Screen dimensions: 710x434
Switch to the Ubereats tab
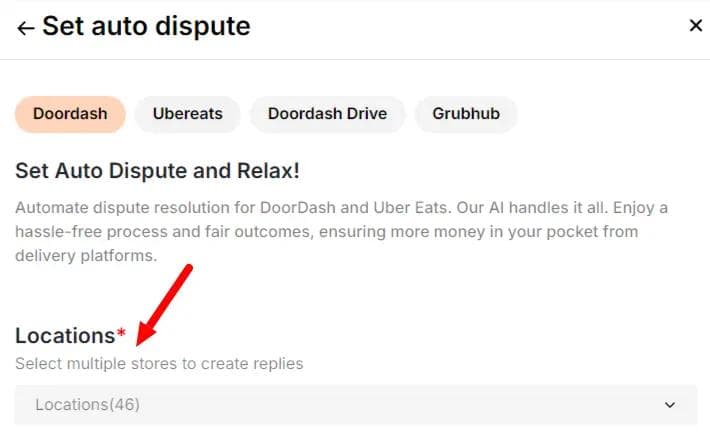pyautogui.click(x=187, y=114)
